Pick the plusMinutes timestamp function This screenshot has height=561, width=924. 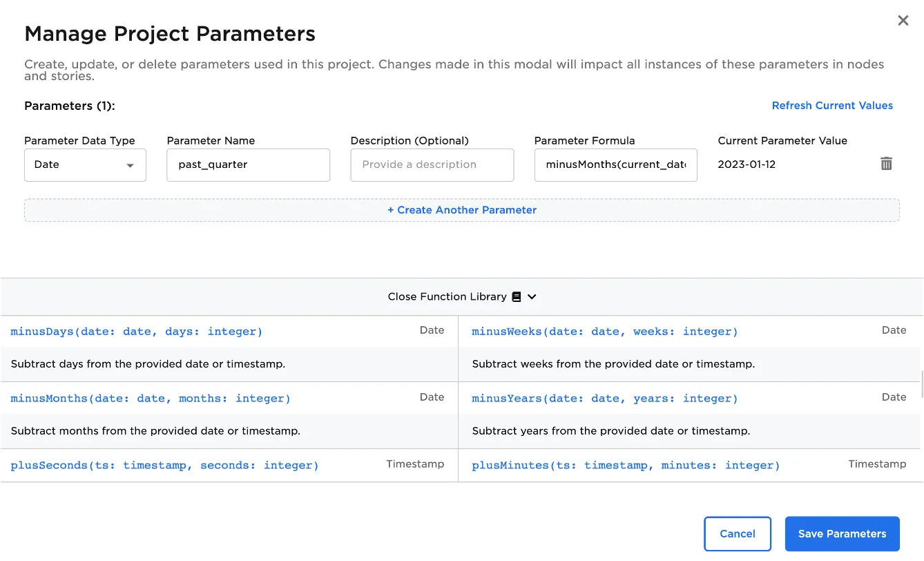point(626,466)
